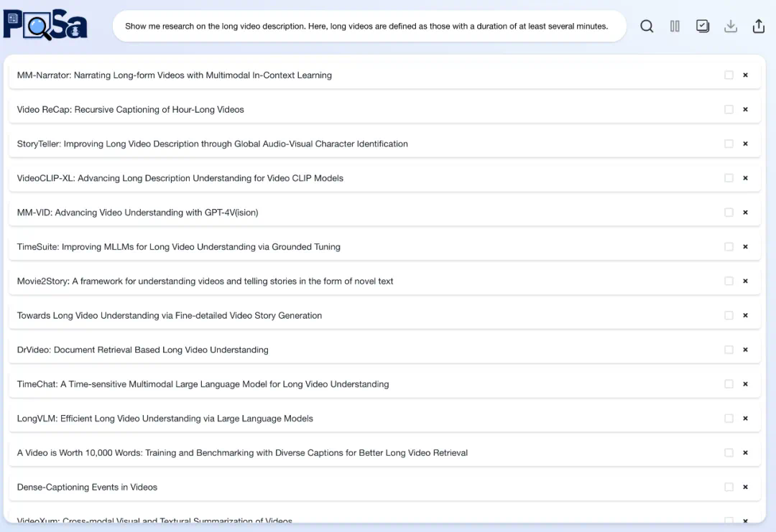Click the search magnifier icon
776x532 pixels.
(647, 27)
